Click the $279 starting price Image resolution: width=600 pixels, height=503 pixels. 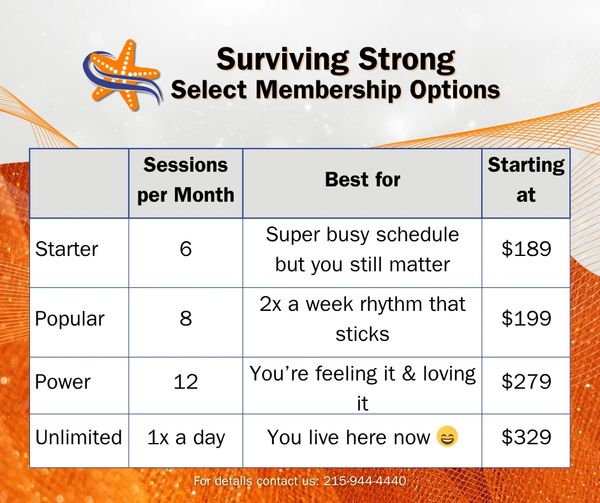[526, 382]
